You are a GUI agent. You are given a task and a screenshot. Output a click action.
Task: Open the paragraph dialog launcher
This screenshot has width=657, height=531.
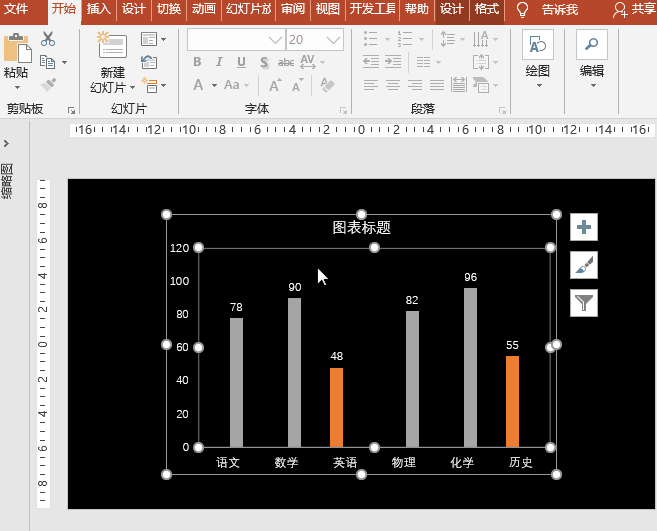pyautogui.click(x=502, y=111)
